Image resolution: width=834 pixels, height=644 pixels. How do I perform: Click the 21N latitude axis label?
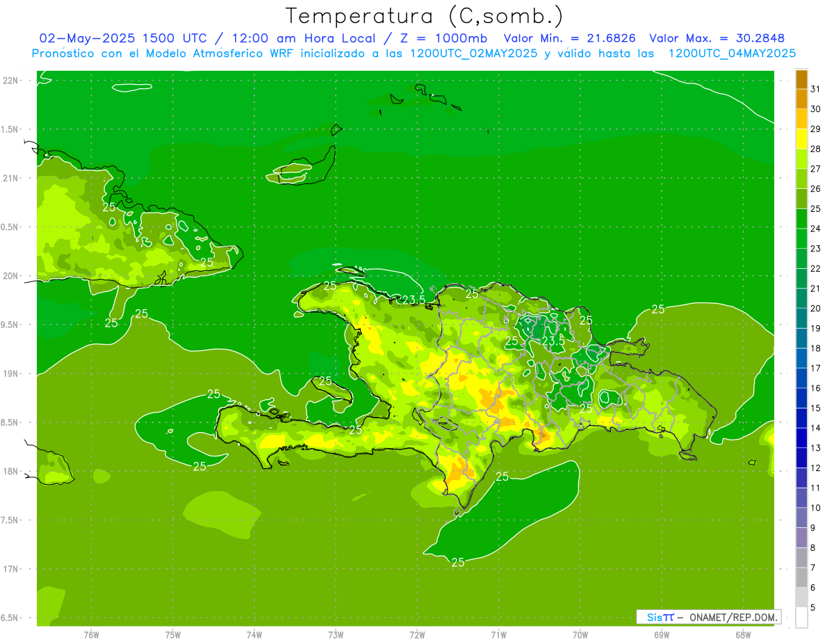coord(10,179)
